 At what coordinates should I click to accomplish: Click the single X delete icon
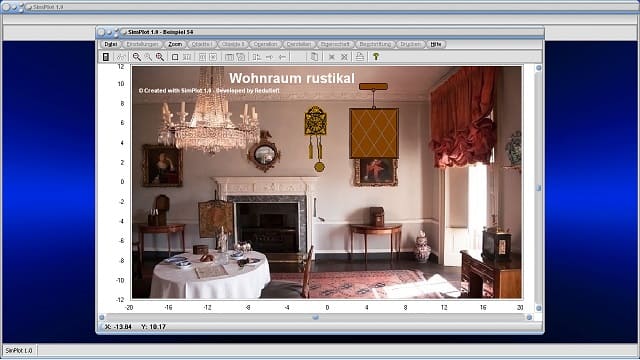pos(331,57)
